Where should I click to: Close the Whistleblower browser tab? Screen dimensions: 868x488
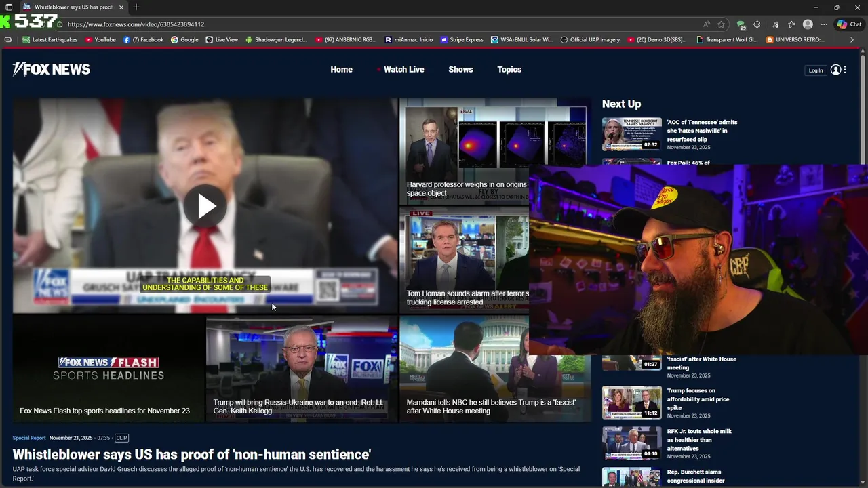121,7
